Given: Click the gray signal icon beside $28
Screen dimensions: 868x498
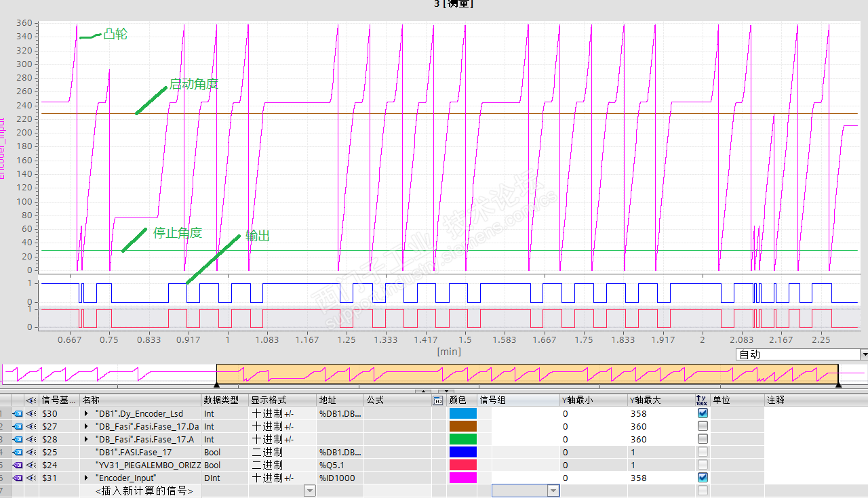Looking at the screenshot, I should tap(32, 439).
